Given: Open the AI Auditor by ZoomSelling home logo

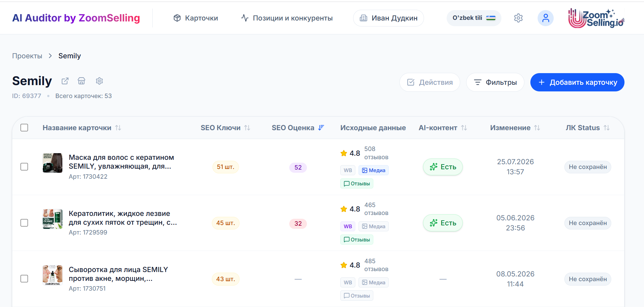Looking at the screenshot, I should click(76, 18).
